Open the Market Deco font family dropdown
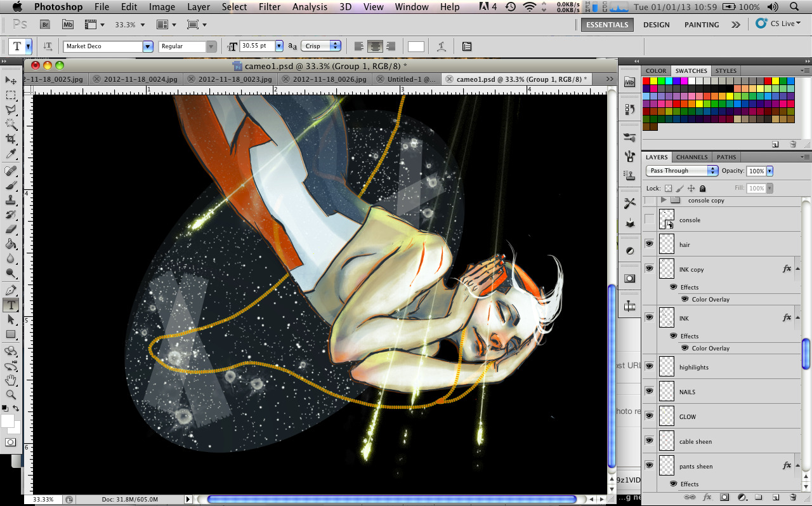Viewport: 812px width, 506px height. tap(147, 46)
